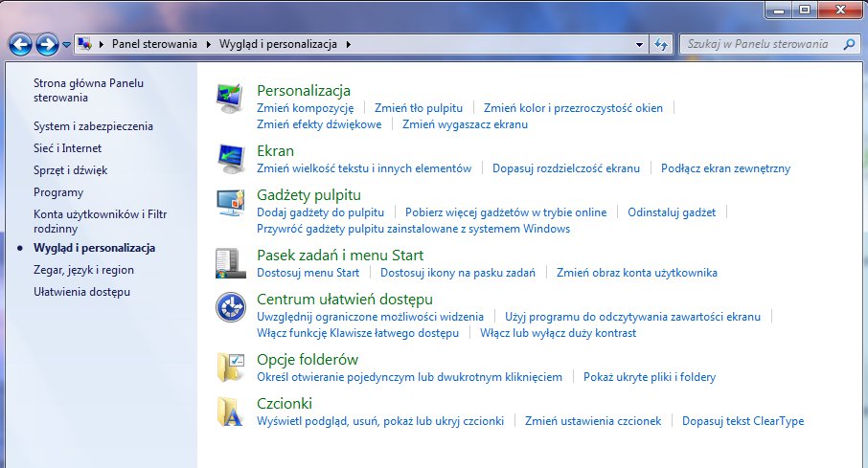The height and width of the screenshot is (468, 868).
Task: Open the Czcionki heading
Action: coord(284,403)
